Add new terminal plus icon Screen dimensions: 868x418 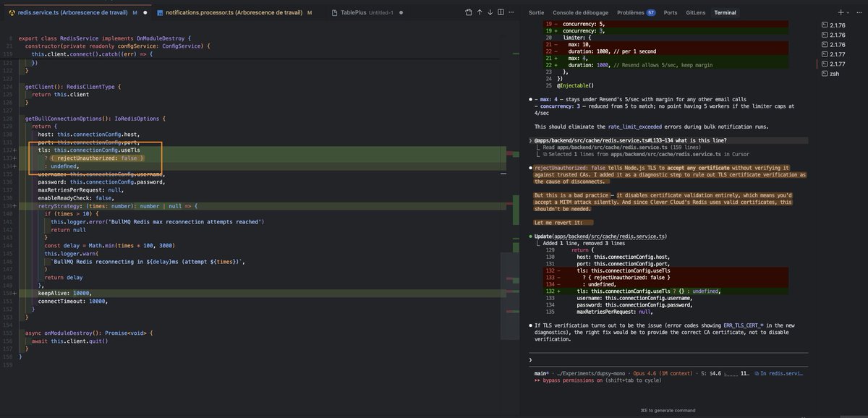pos(841,12)
